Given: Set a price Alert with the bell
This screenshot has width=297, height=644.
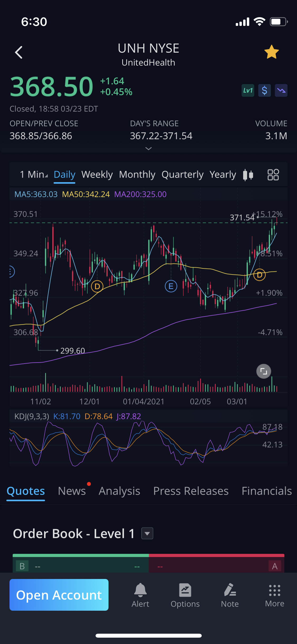Looking at the screenshot, I should (x=140, y=595).
